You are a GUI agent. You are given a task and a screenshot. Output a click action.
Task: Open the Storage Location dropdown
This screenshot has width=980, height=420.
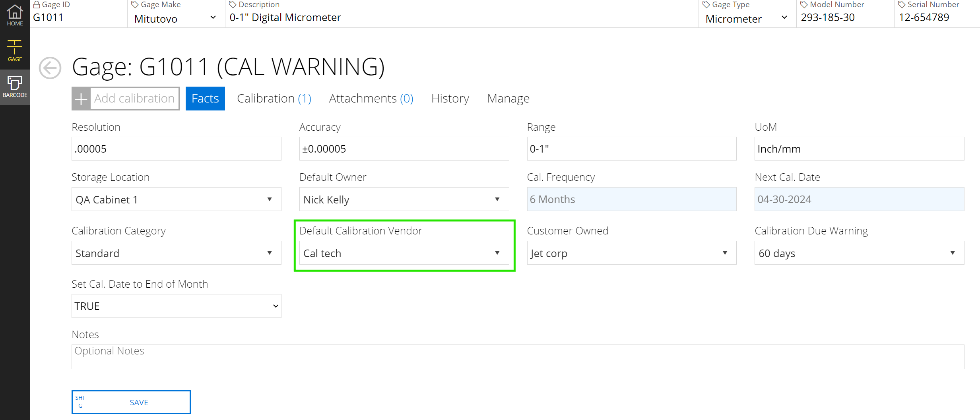(177, 199)
